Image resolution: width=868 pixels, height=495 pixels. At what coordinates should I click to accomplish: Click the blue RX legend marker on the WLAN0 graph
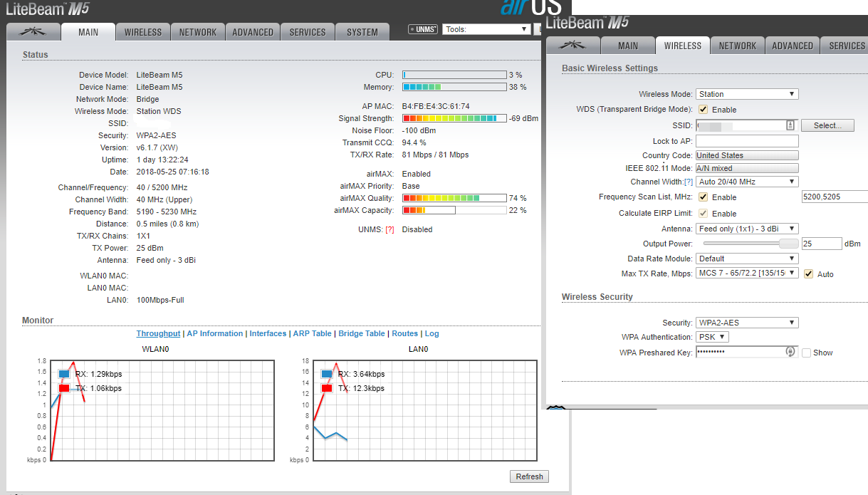tap(64, 374)
